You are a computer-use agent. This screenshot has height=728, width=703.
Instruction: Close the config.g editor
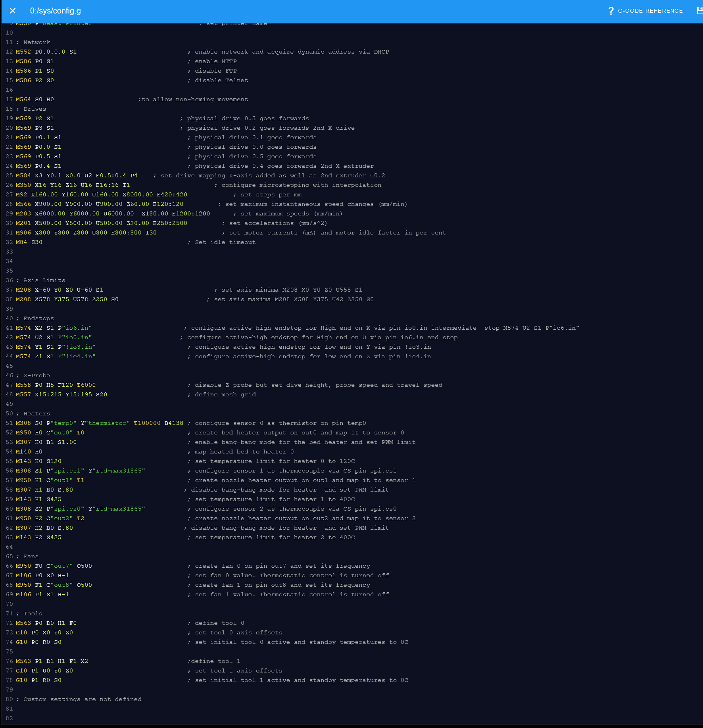13,11
